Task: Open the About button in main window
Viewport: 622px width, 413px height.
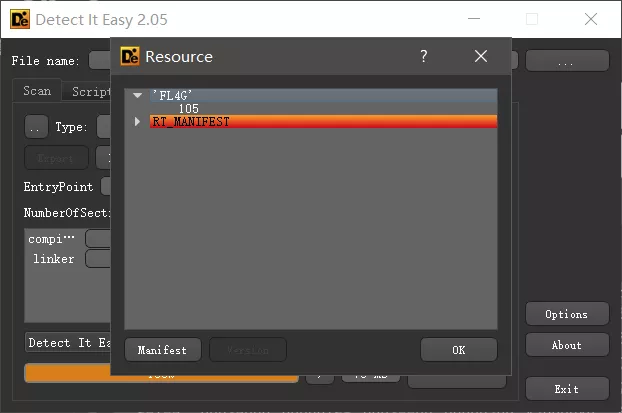Action: click(567, 345)
